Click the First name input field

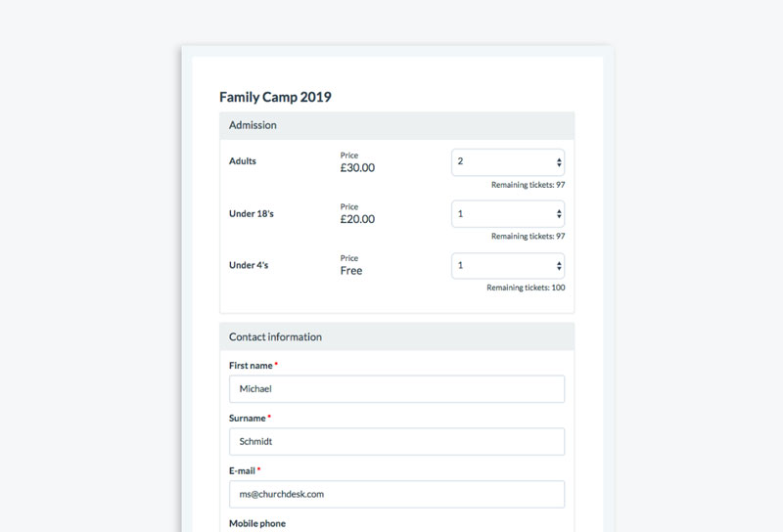click(x=396, y=389)
